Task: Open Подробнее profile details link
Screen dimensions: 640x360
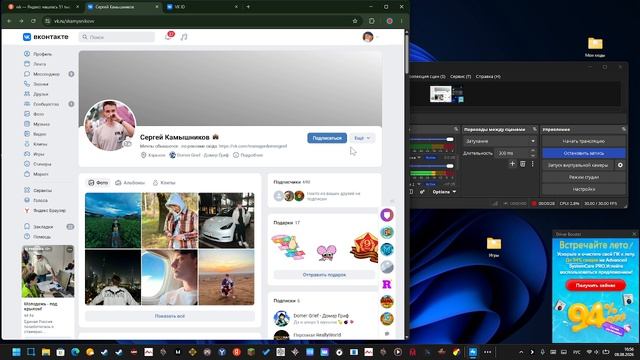Action: [248, 155]
